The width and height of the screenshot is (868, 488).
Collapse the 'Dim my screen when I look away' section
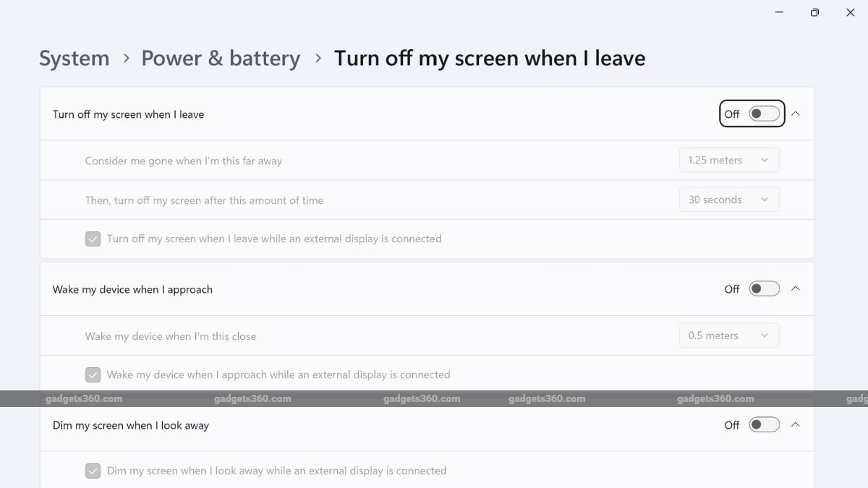click(x=796, y=424)
